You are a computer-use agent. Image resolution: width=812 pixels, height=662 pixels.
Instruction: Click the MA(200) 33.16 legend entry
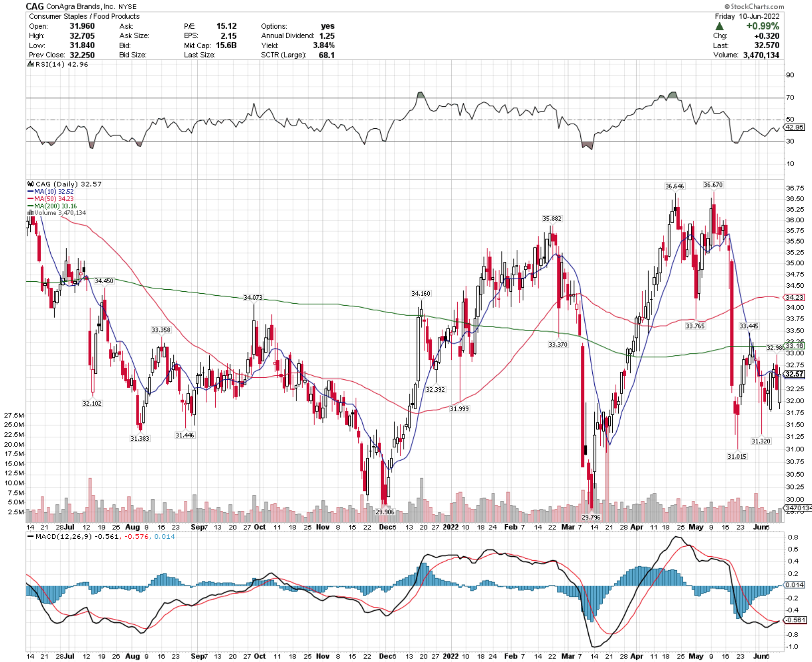point(52,206)
